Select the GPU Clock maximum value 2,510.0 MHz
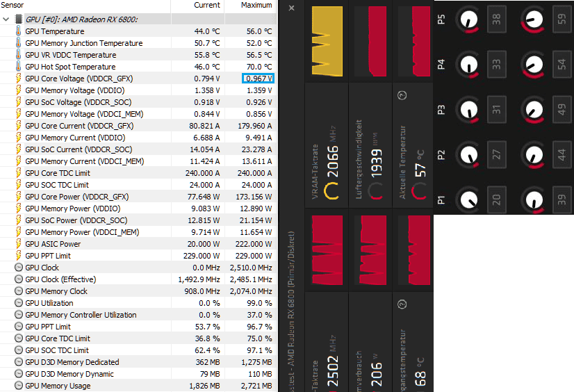Screen dimensions: 574x392 [x=251, y=268]
